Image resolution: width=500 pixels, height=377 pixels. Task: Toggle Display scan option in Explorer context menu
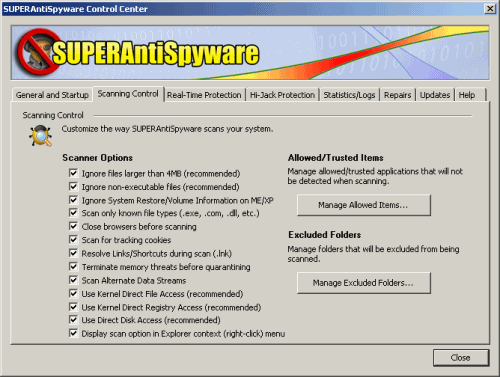click(73, 333)
